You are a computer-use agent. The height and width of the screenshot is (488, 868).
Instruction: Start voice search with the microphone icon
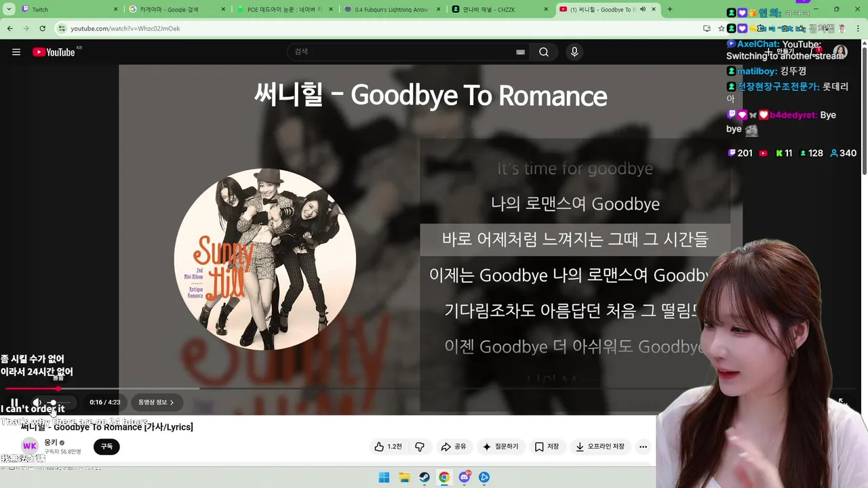pyautogui.click(x=574, y=52)
